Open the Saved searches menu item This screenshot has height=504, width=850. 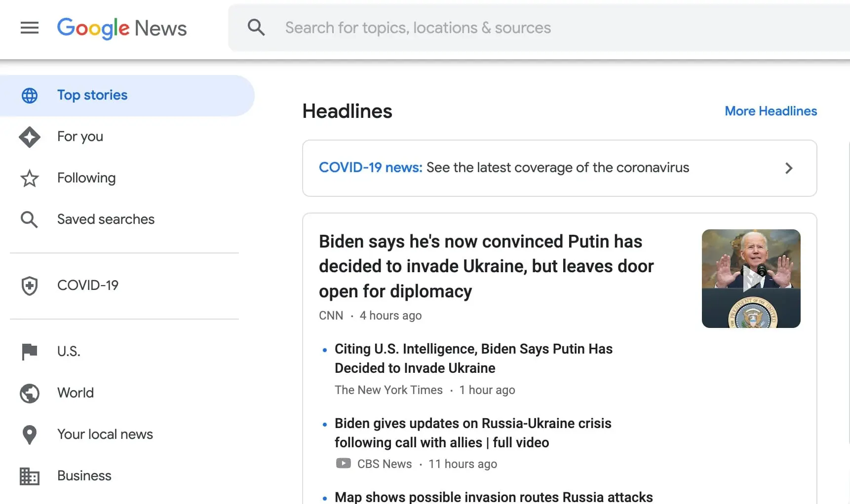(106, 219)
